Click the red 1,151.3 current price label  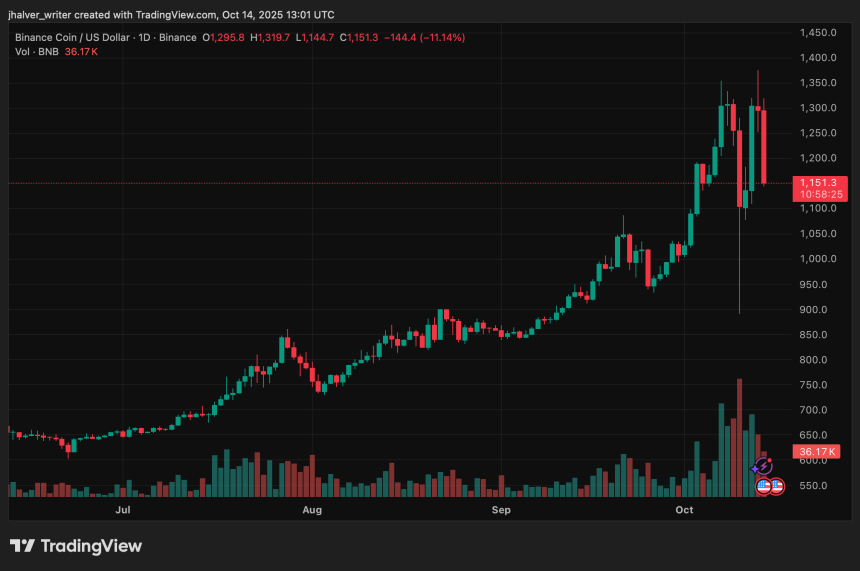[818, 183]
